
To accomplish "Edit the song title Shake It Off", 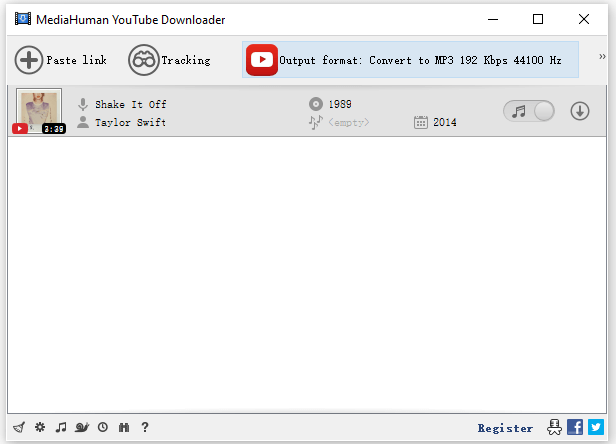I will click(131, 105).
